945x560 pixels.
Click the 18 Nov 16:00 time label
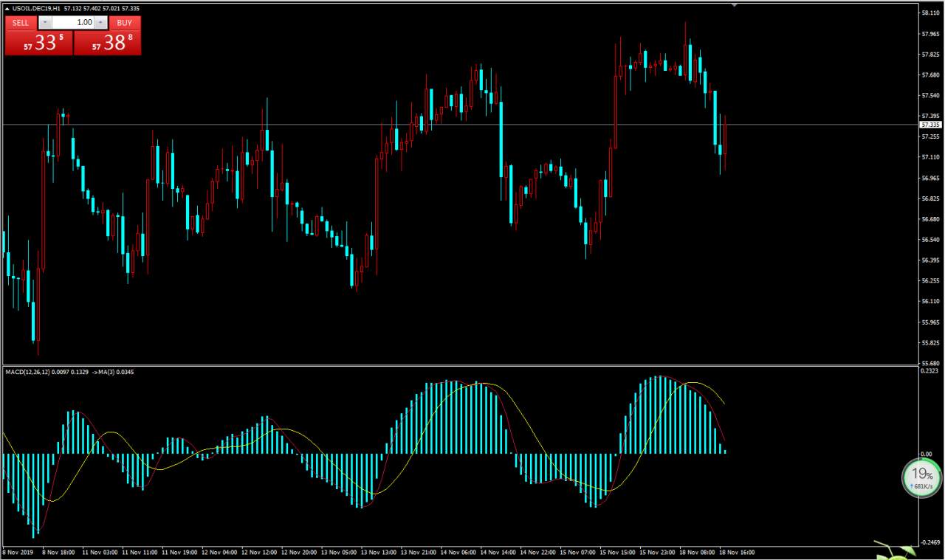click(x=738, y=552)
